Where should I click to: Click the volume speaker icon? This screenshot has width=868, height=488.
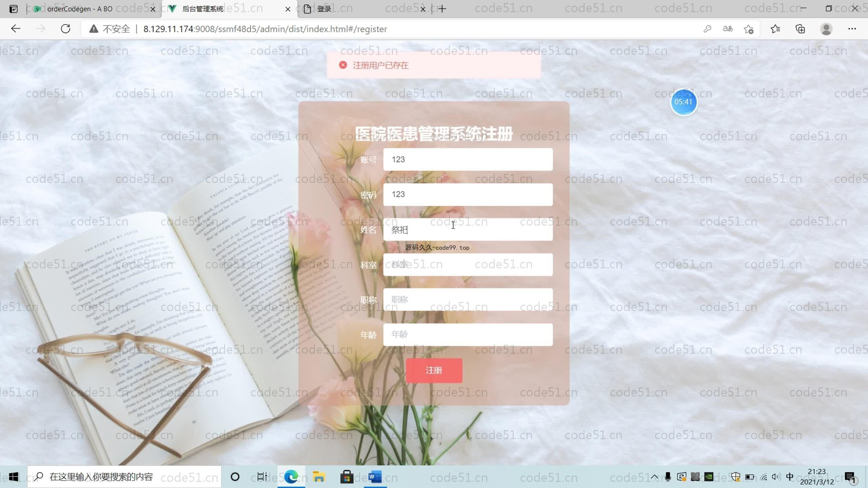[776, 477]
